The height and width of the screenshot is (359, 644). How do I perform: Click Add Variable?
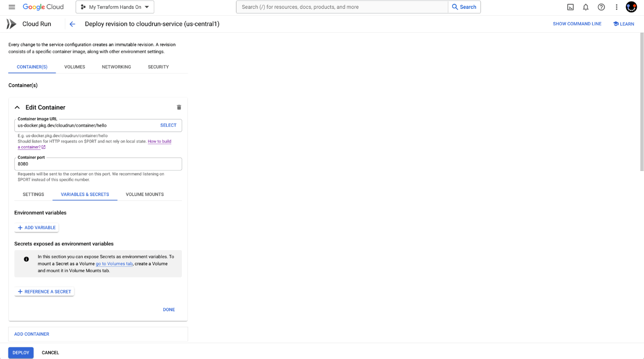(x=37, y=228)
